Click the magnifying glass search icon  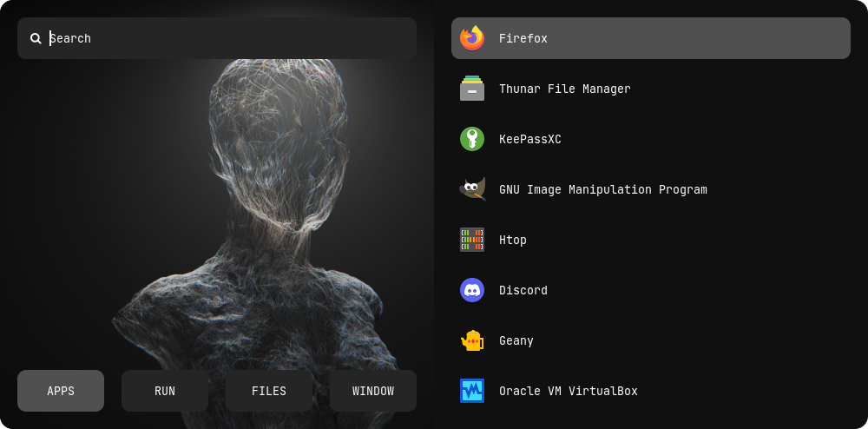point(36,38)
